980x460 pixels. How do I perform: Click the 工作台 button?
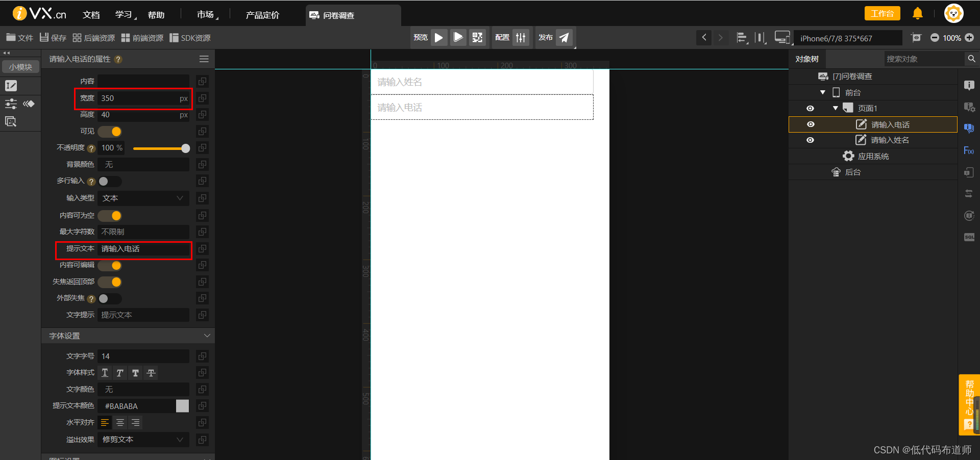882,13
